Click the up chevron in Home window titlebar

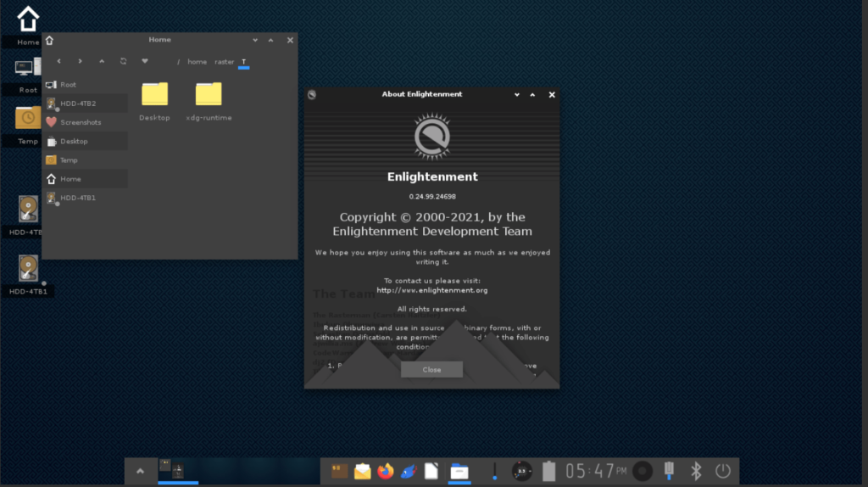coord(270,40)
